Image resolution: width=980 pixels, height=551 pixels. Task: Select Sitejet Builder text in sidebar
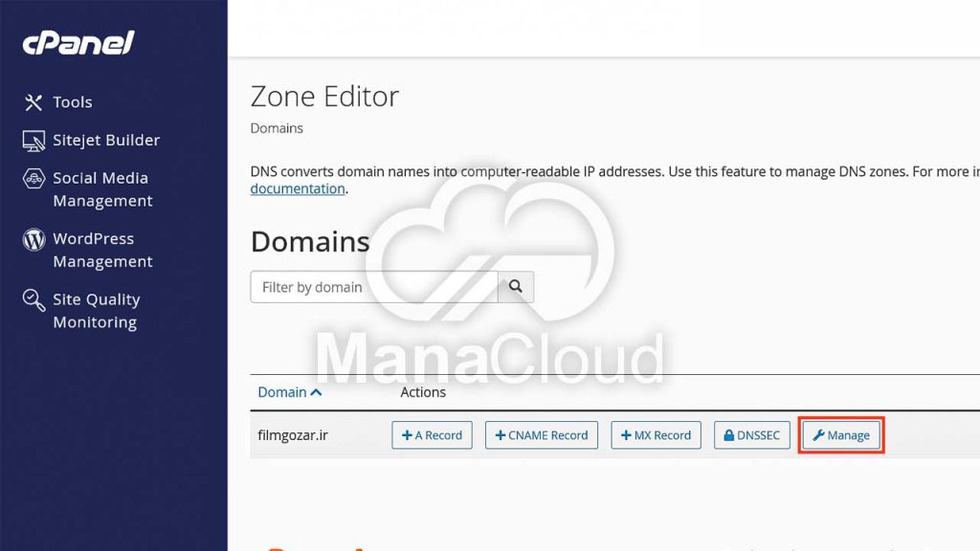coord(106,141)
